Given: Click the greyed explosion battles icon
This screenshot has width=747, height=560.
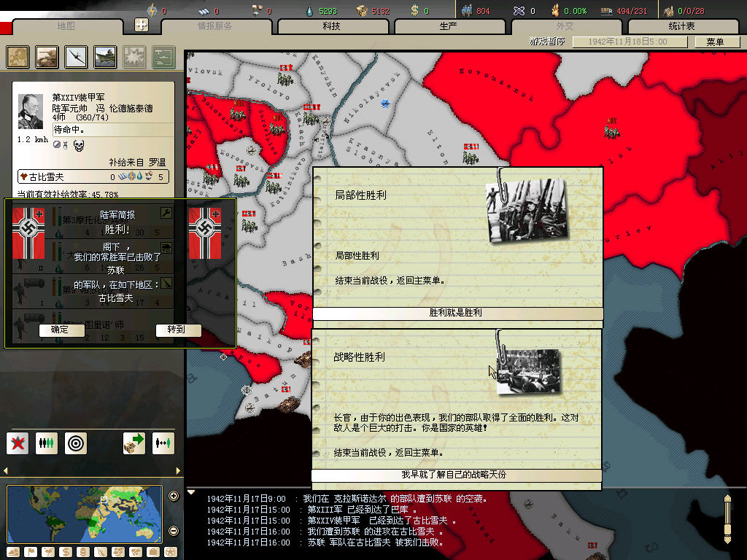Looking at the screenshot, I should 134,57.
